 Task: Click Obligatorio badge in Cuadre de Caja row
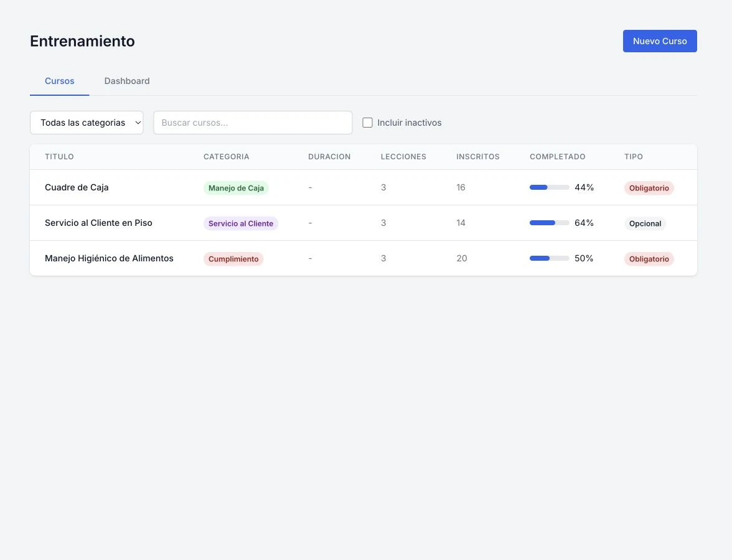pyautogui.click(x=649, y=188)
